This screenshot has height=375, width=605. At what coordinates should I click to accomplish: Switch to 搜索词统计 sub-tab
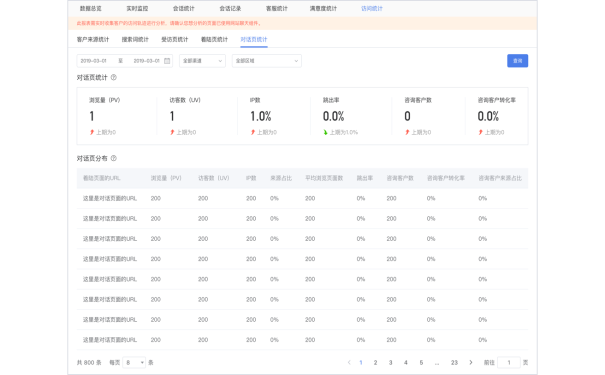[135, 39]
